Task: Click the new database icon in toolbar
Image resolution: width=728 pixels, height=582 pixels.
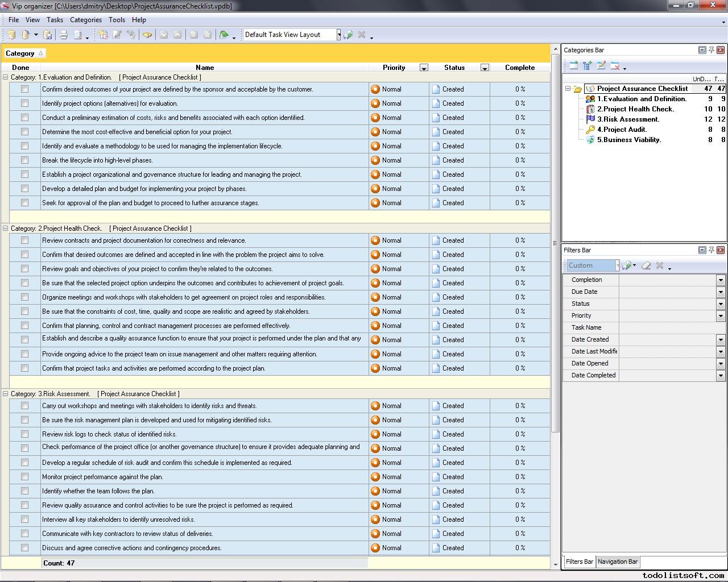Action: coord(11,35)
